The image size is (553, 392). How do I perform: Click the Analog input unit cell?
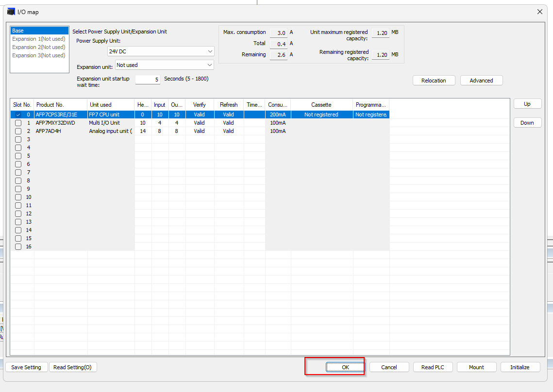pyautogui.click(x=111, y=131)
